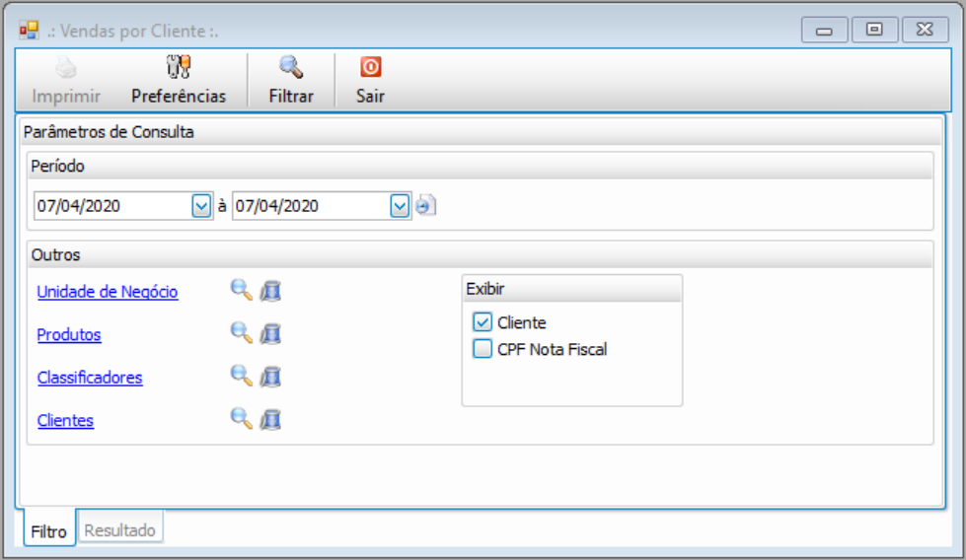Enable CPF Nota Fiscal checkbox

click(483, 349)
